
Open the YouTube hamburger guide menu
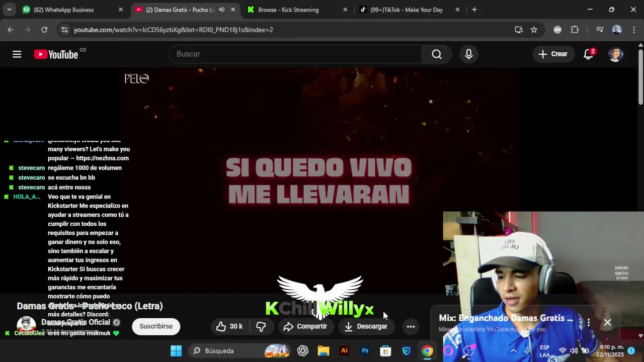(17, 54)
